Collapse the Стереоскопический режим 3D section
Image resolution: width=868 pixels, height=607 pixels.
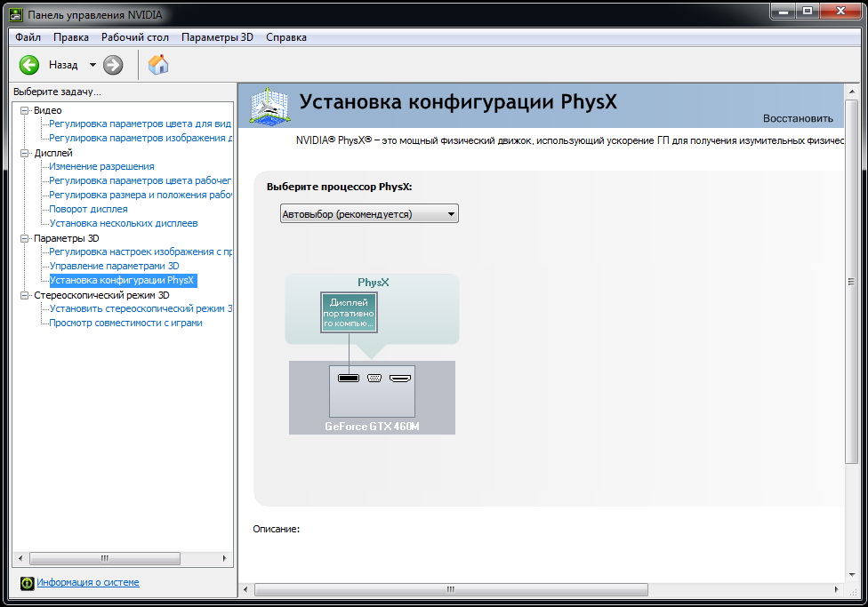point(24,295)
